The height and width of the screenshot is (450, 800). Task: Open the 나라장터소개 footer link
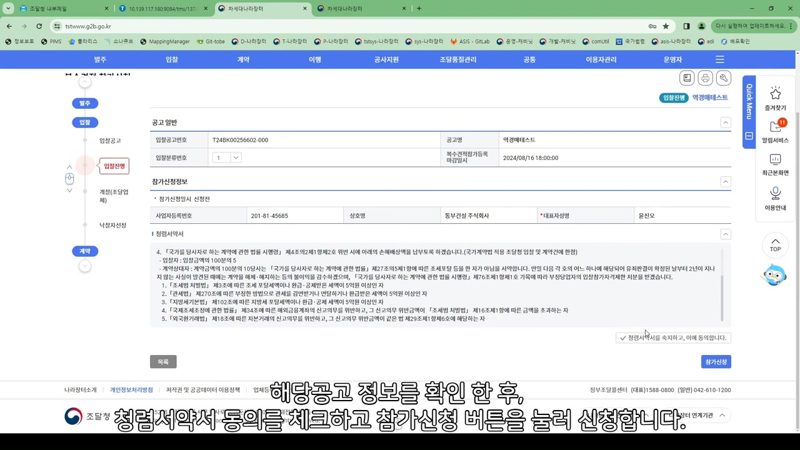(x=80, y=390)
